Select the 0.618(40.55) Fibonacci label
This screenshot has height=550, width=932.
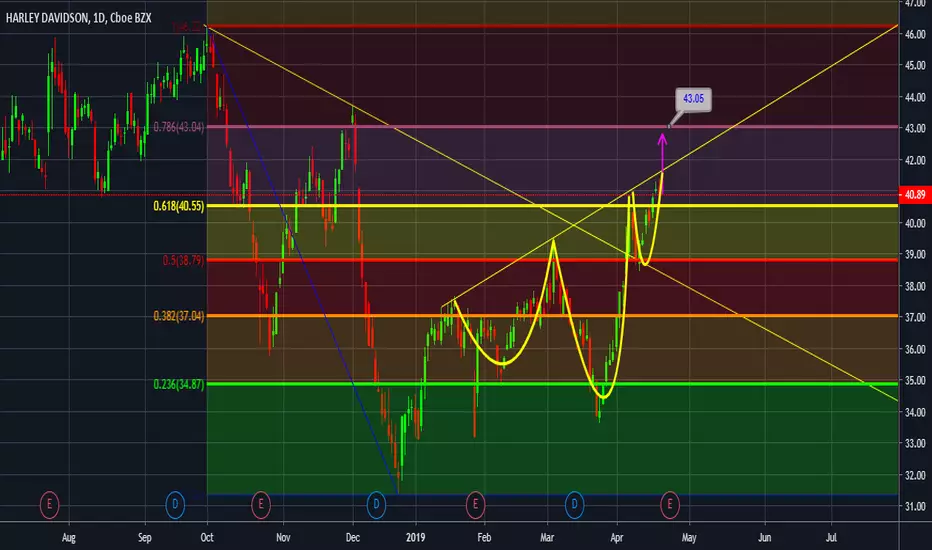pyautogui.click(x=178, y=206)
